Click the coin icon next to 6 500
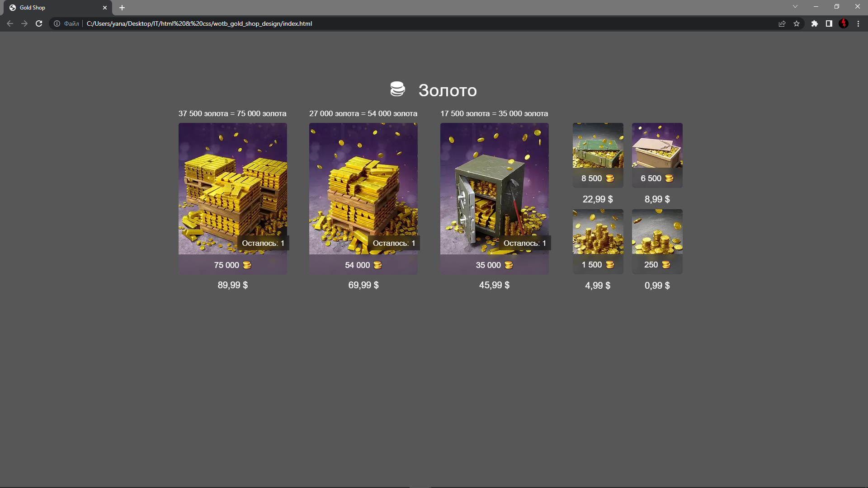The width and height of the screenshot is (868, 488). (669, 178)
